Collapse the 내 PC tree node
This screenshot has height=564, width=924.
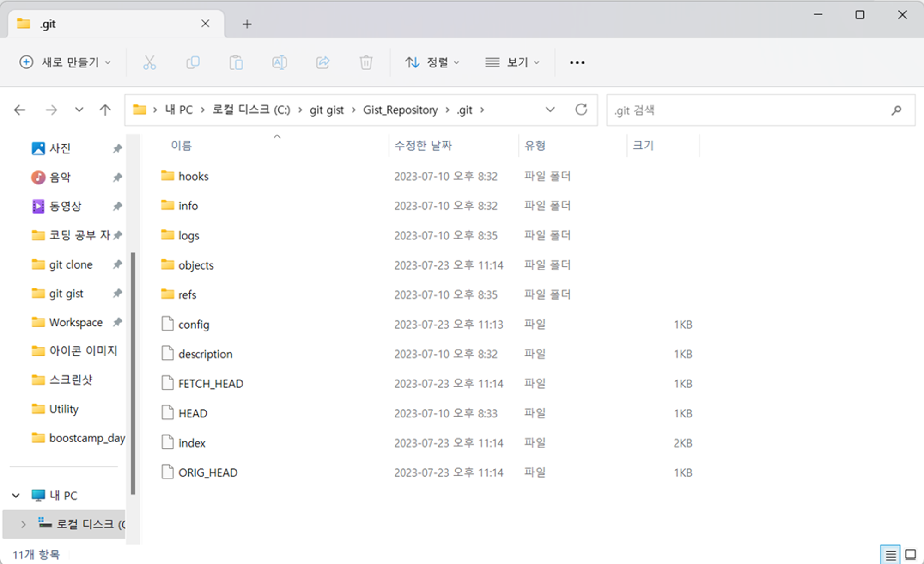16,496
